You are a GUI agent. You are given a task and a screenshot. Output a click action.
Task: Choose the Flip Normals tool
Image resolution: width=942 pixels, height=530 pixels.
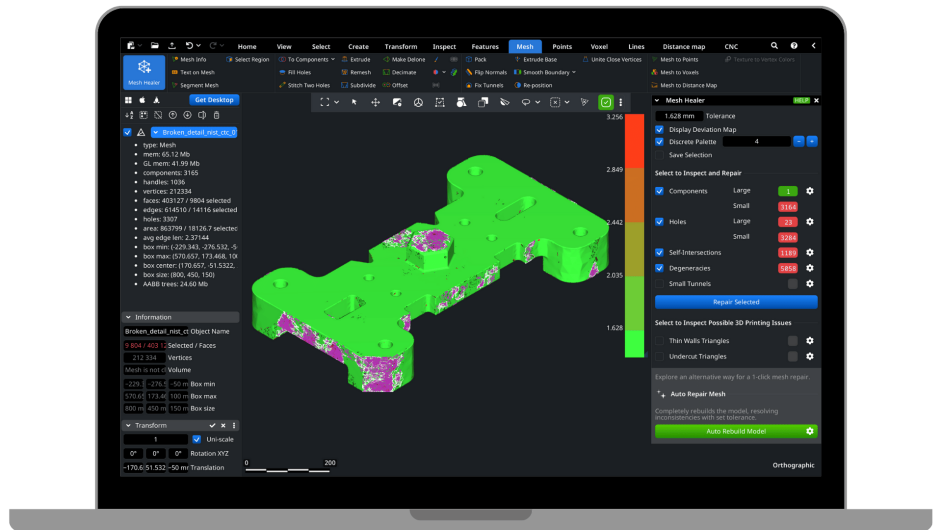(488, 72)
